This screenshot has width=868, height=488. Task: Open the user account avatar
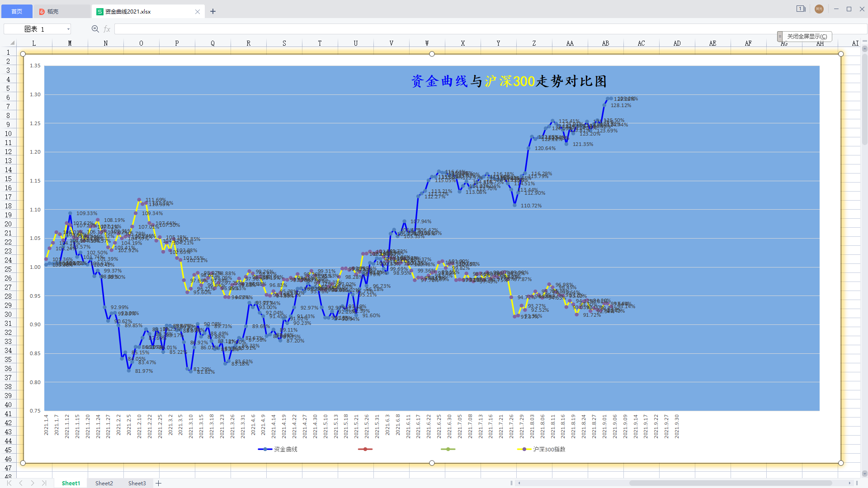click(819, 9)
